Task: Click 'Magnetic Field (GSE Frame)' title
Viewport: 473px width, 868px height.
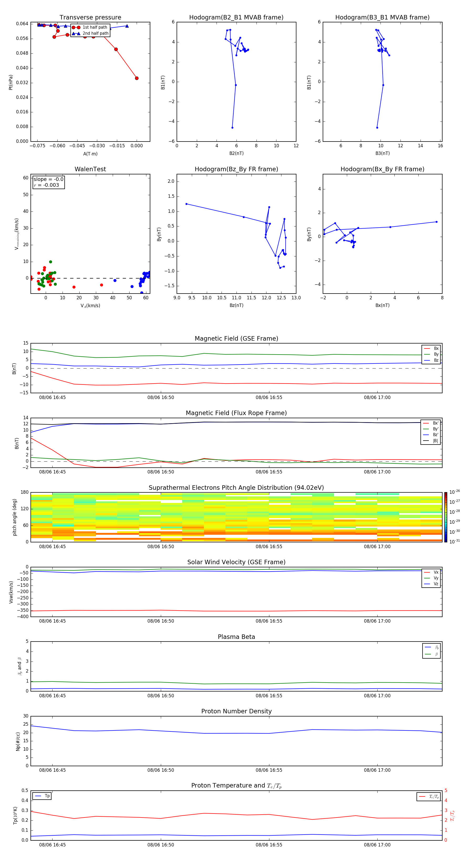Action: point(236,339)
